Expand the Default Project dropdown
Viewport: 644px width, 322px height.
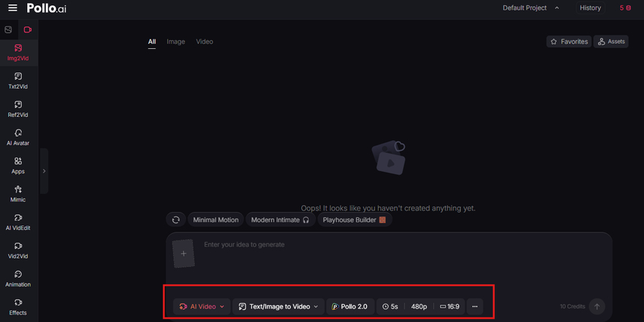coord(531,8)
